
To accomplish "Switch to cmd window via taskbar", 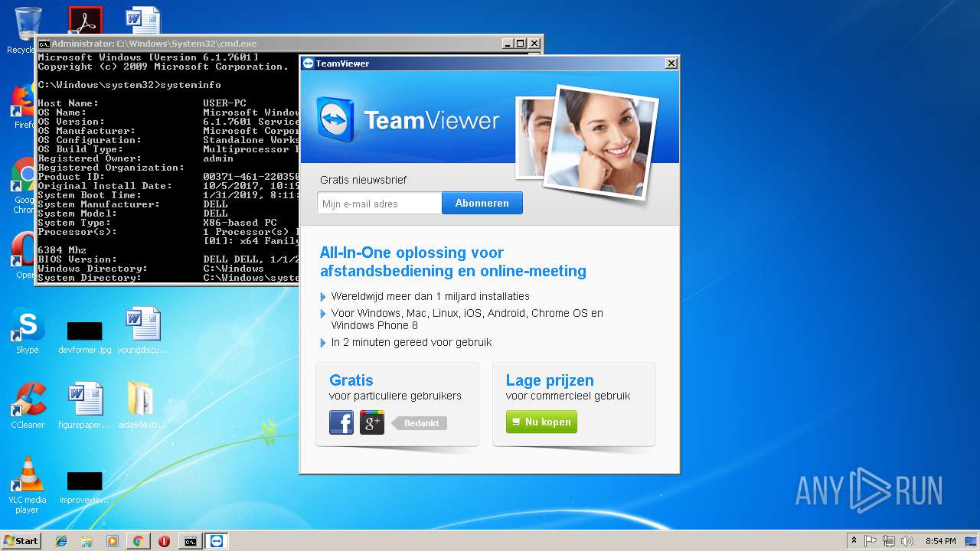I will point(190,541).
